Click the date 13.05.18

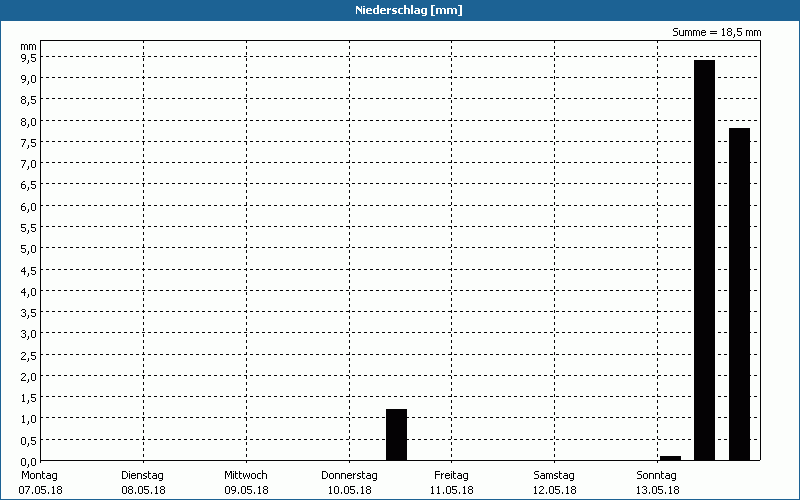coord(658,491)
